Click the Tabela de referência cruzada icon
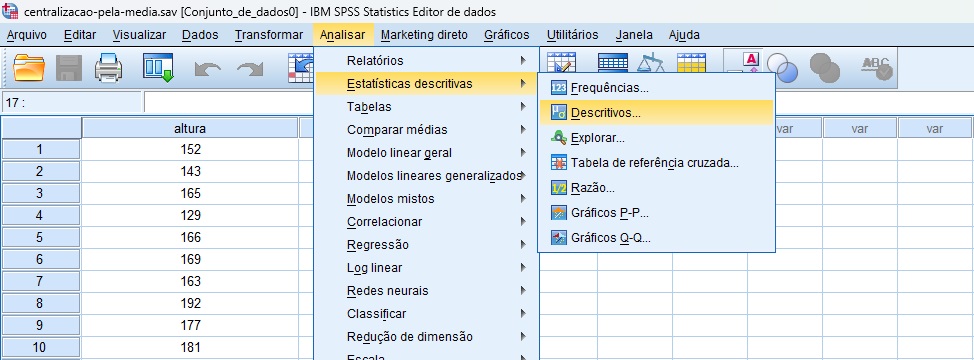 click(559, 163)
